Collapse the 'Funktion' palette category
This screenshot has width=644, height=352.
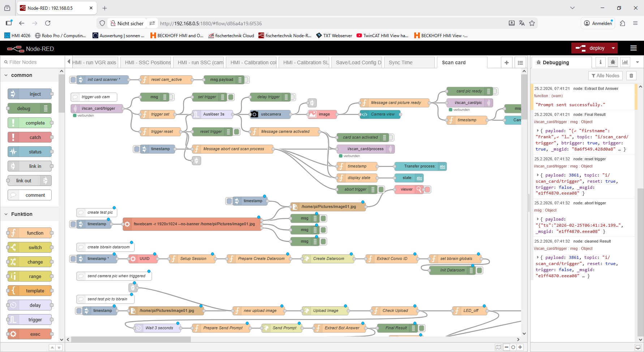coord(6,214)
